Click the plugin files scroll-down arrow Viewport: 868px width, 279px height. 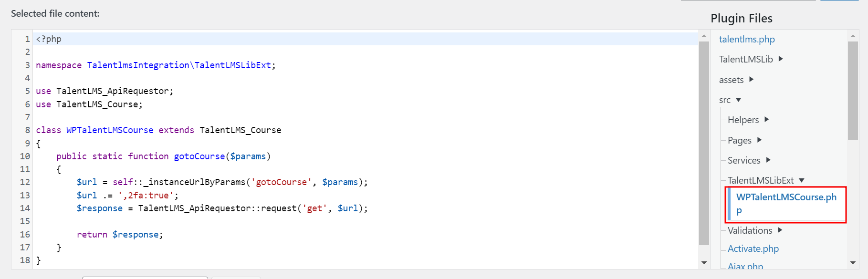[853, 262]
